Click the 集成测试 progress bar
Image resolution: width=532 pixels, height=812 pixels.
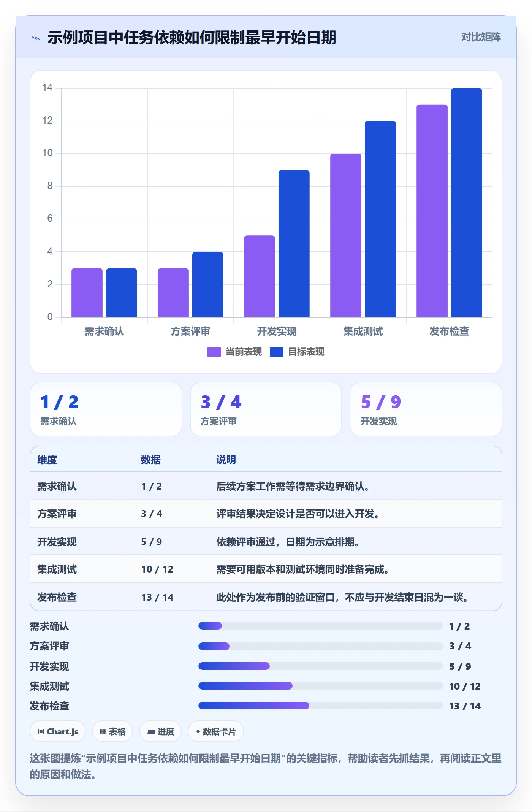[x=321, y=686]
